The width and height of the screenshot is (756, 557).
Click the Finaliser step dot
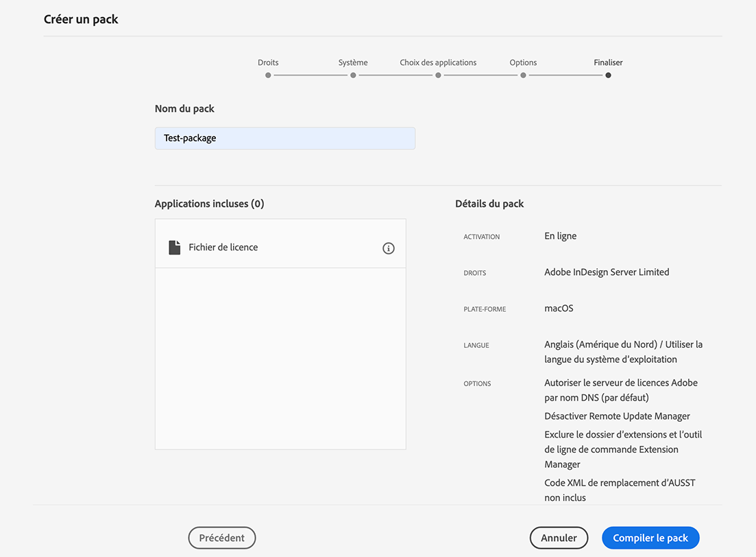click(608, 75)
